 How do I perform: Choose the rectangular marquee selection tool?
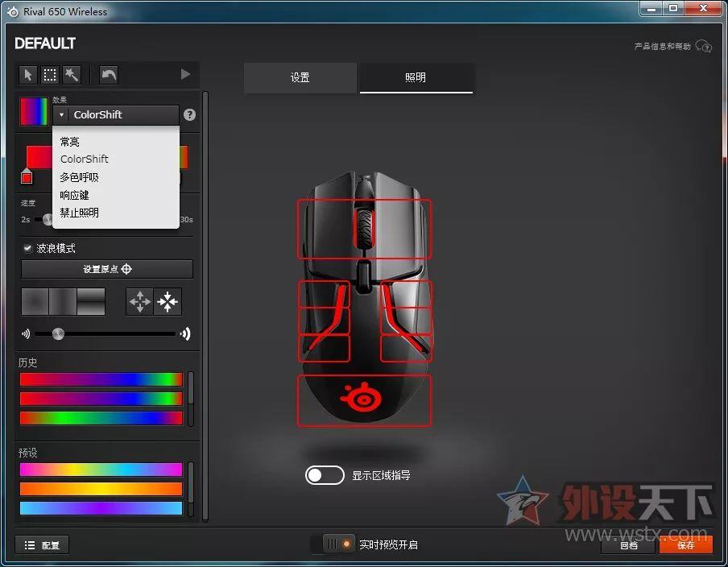[50, 75]
